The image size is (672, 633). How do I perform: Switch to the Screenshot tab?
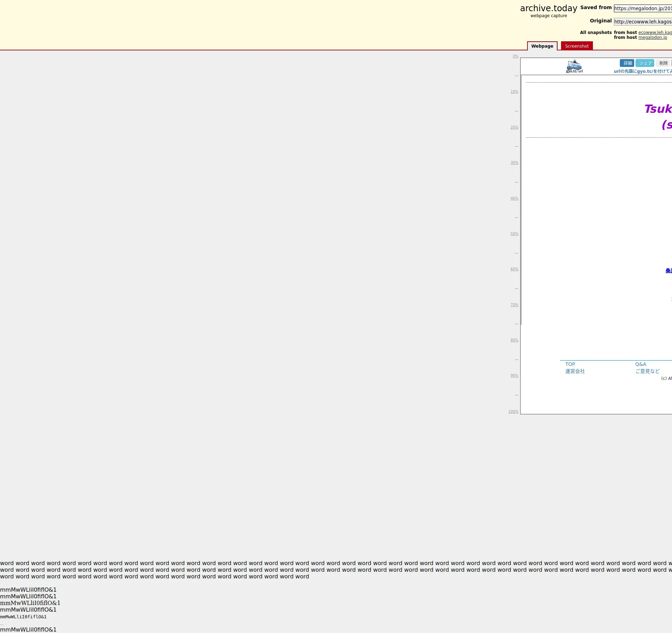click(x=576, y=46)
